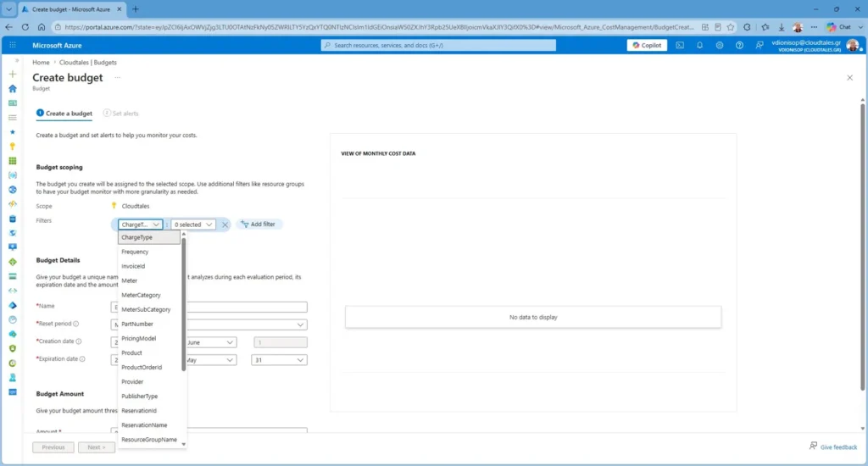Open the Home icon in Azure sidebar

click(x=12, y=89)
